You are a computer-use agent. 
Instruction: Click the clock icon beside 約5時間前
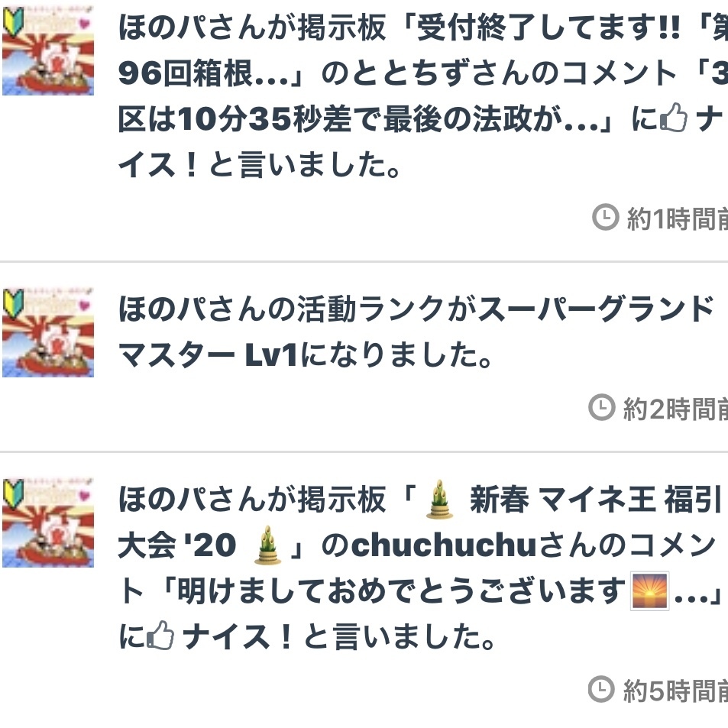pyautogui.click(x=601, y=690)
